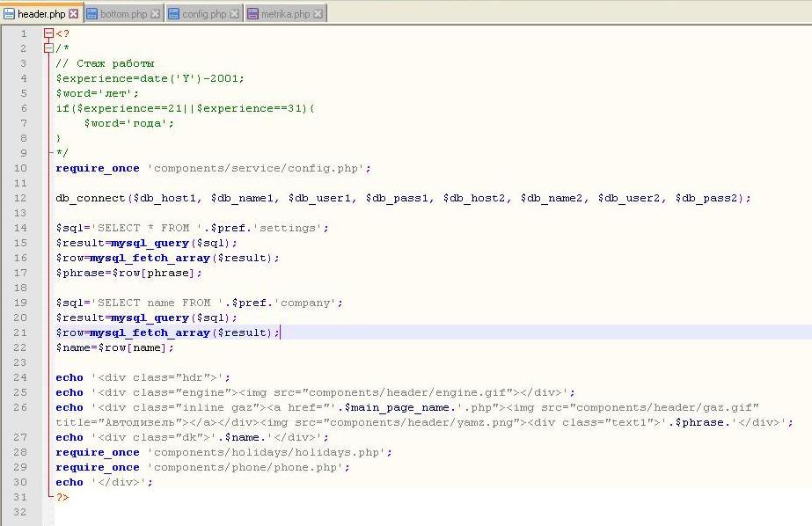Close the bottom.php tab

pos(156,14)
